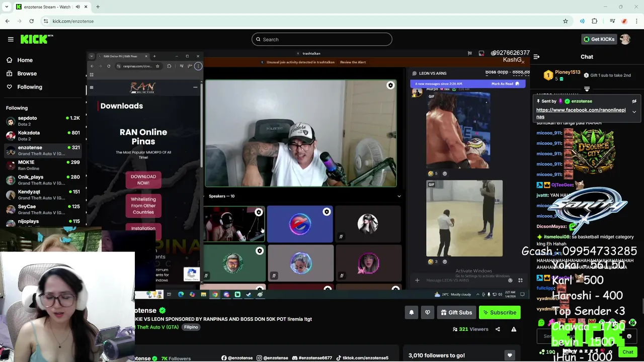Bookmark this page with star icon
The height and width of the screenshot is (362, 644).
coord(566,21)
